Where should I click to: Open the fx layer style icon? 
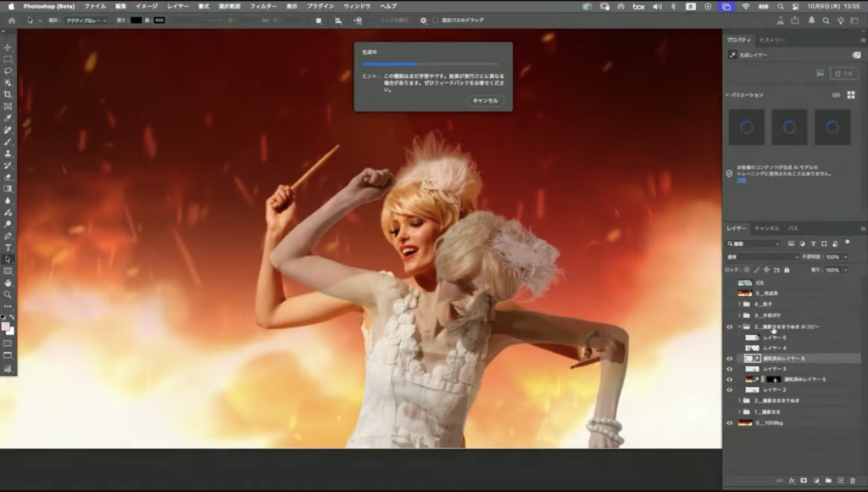pyautogui.click(x=791, y=481)
